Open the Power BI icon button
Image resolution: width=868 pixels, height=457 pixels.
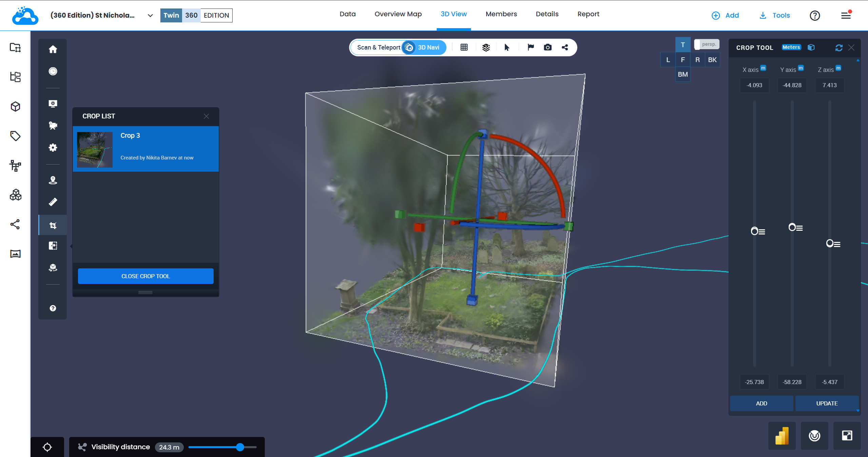pos(782,436)
